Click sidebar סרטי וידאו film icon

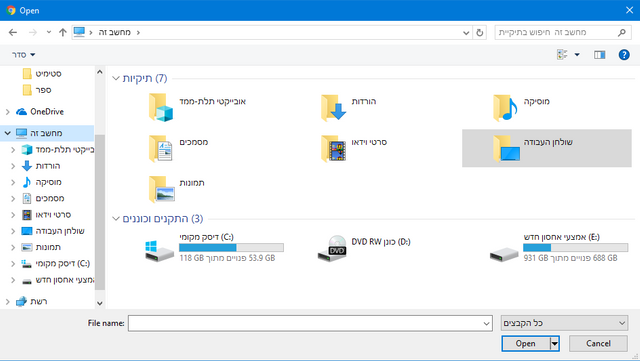27,215
